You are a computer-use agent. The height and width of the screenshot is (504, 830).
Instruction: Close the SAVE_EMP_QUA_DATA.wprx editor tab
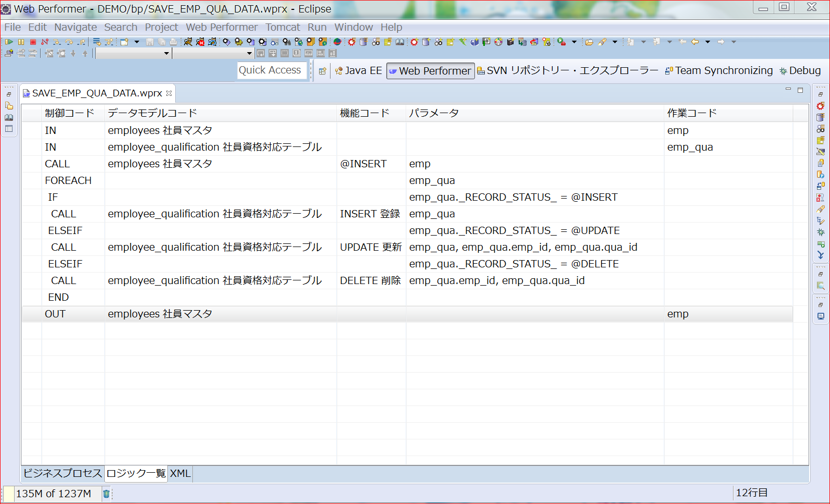[169, 93]
